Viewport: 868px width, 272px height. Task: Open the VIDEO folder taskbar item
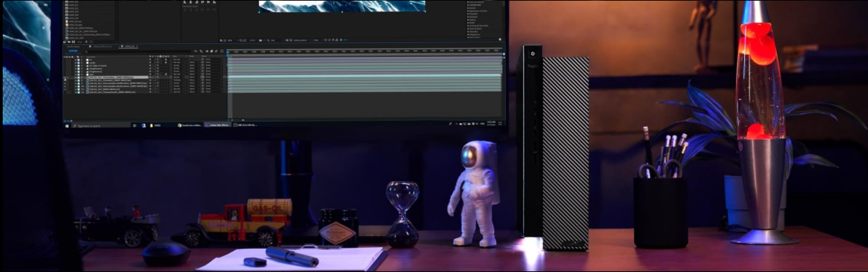(x=155, y=125)
